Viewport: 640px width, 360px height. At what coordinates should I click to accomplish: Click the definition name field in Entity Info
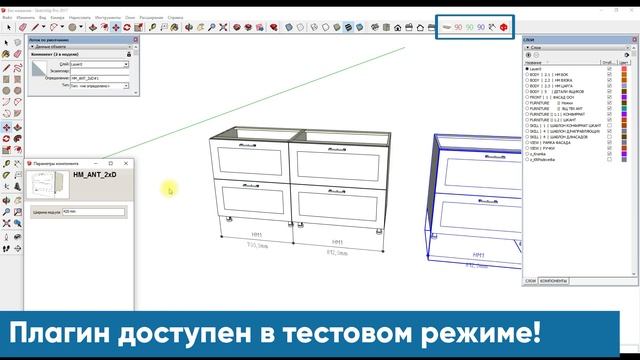tap(100, 78)
